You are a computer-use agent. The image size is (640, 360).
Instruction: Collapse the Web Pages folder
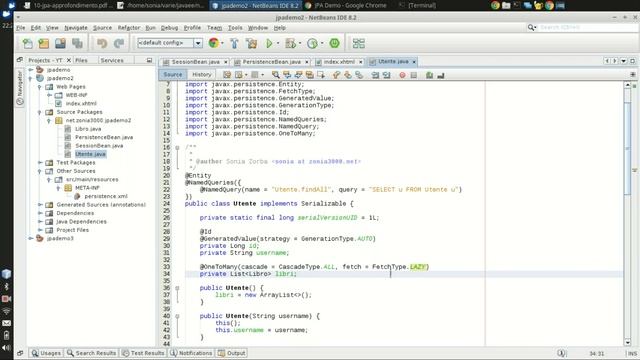coord(40,87)
